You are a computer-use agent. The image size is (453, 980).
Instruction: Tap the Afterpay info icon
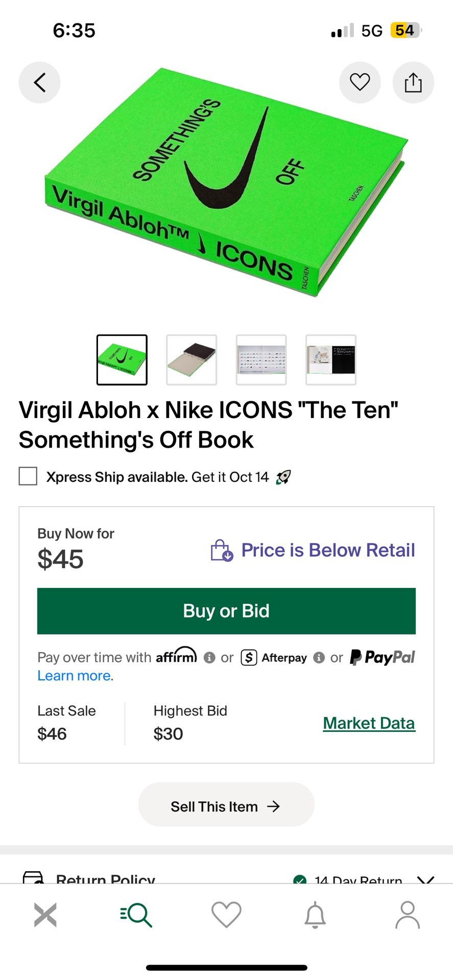319,657
